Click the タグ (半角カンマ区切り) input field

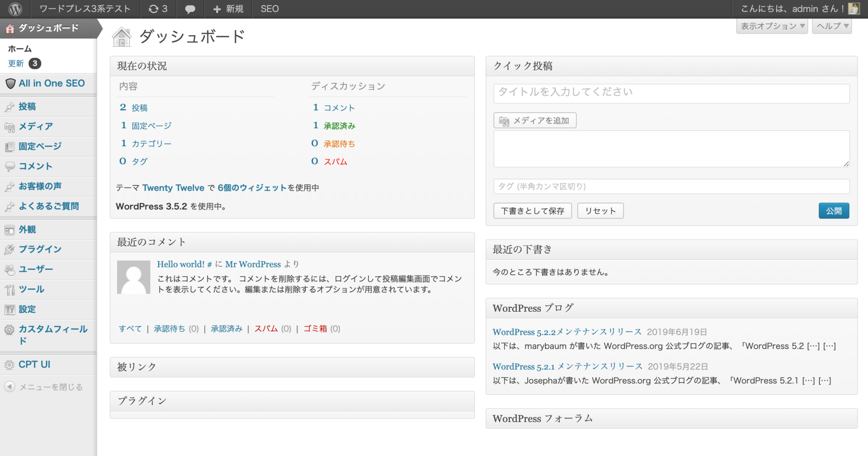tap(671, 186)
